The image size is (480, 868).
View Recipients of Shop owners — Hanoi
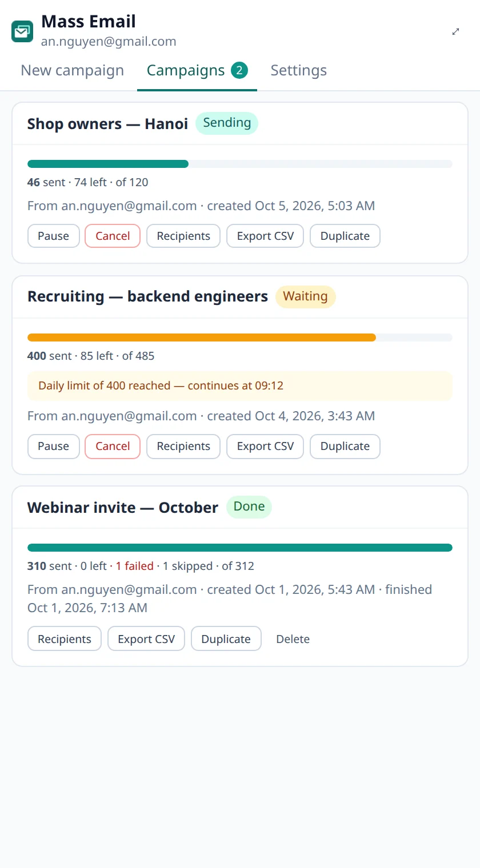(183, 236)
